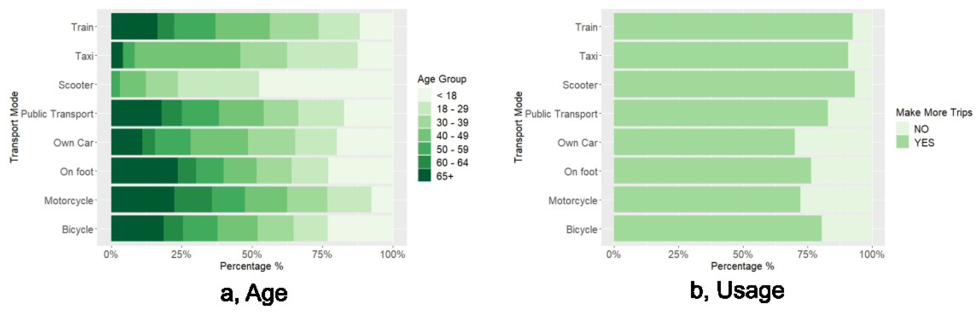This screenshot has width=980, height=314.
Task: Select the 'YES' legend color box
Action: click(902, 142)
